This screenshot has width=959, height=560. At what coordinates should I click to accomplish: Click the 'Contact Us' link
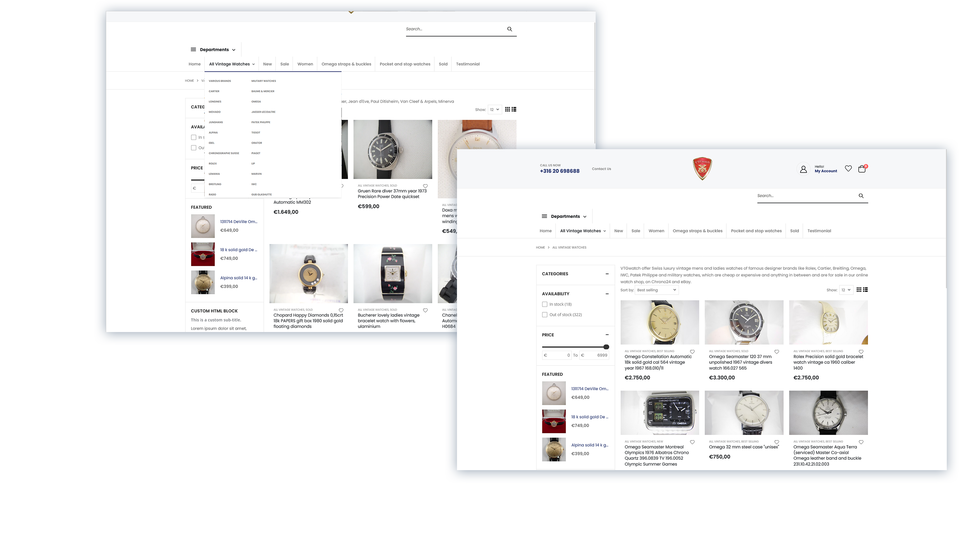pos(601,169)
